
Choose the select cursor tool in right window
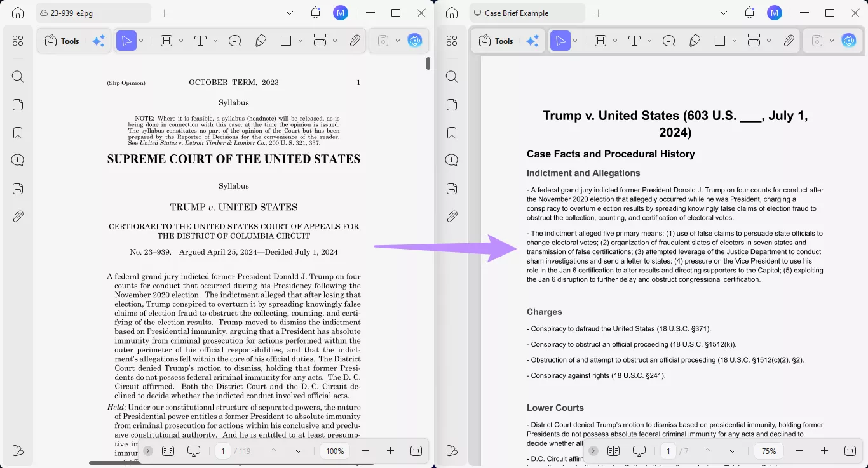coord(560,41)
